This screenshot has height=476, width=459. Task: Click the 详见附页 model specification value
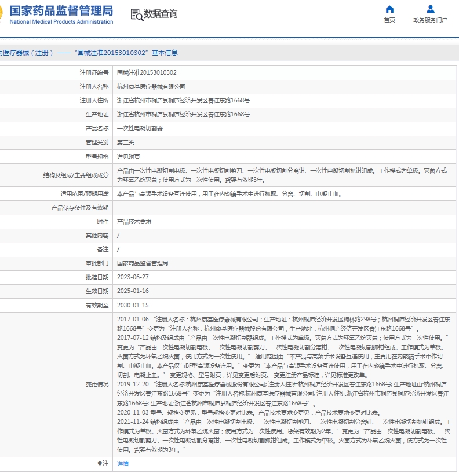[129, 157]
